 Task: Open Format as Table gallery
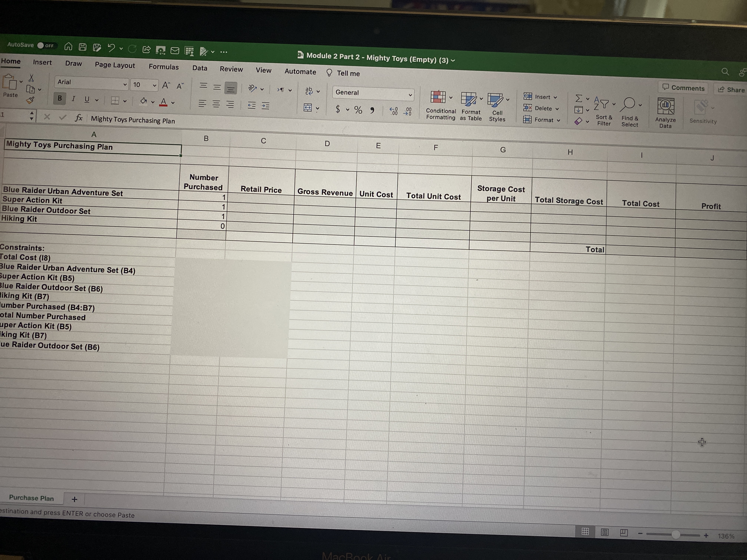click(x=469, y=99)
